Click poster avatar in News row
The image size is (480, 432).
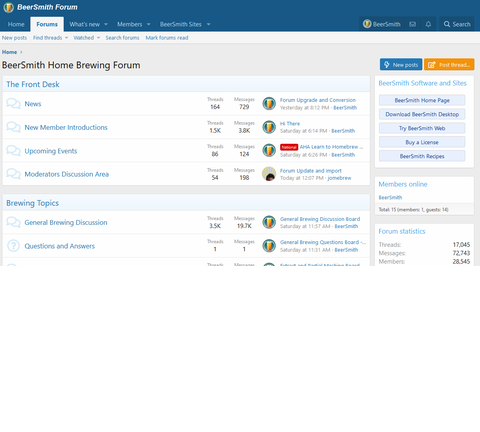(269, 104)
